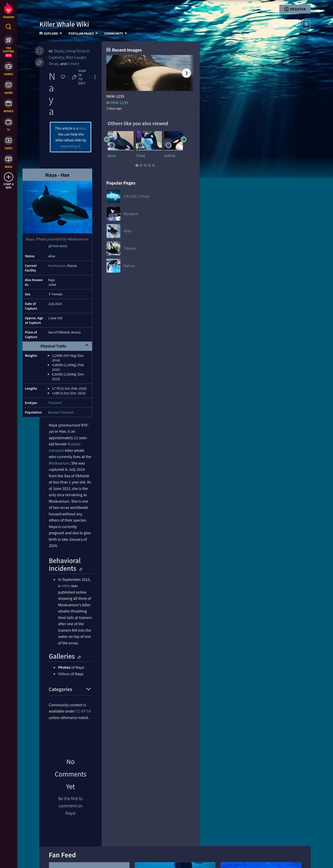333x868 pixels.
Task: Open the Keto popular page
Action: pyautogui.click(x=128, y=231)
